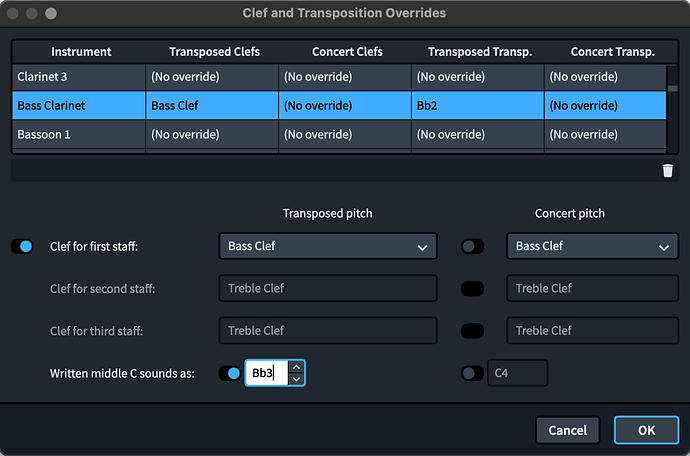Screen dimensions: 690x456
Task: Enable concert pitch middle C toggle
Action: pos(471,373)
